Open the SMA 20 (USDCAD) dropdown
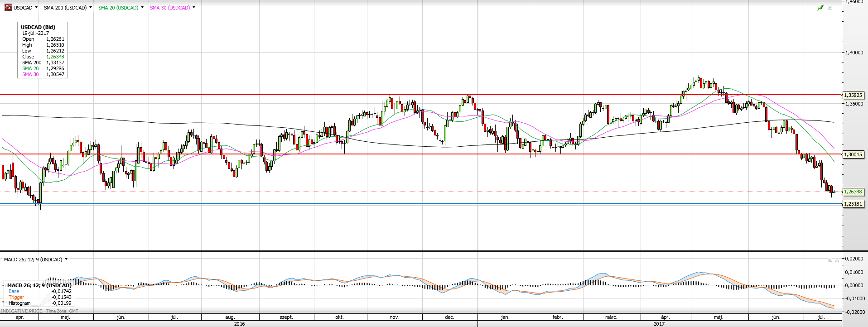 pyautogui.click(x=142, y=7)
